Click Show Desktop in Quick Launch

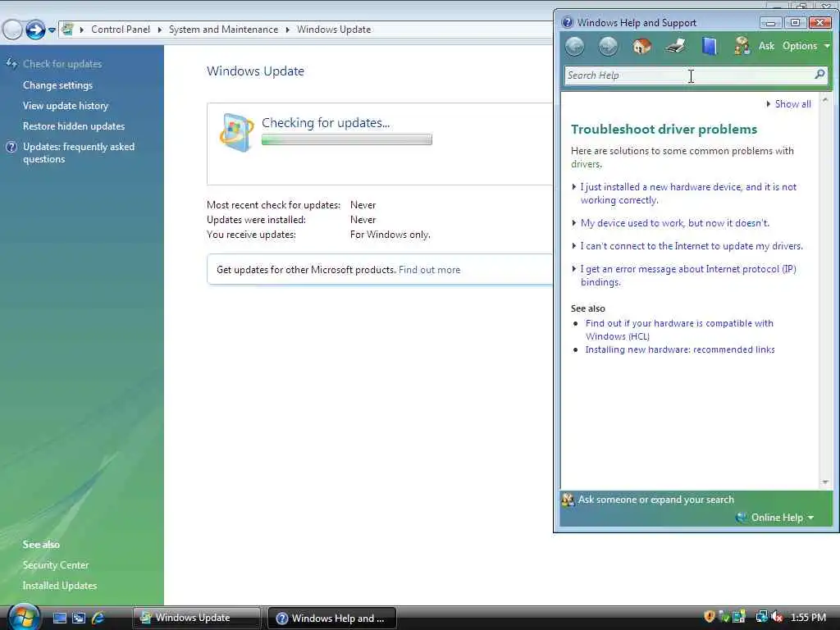60,619
